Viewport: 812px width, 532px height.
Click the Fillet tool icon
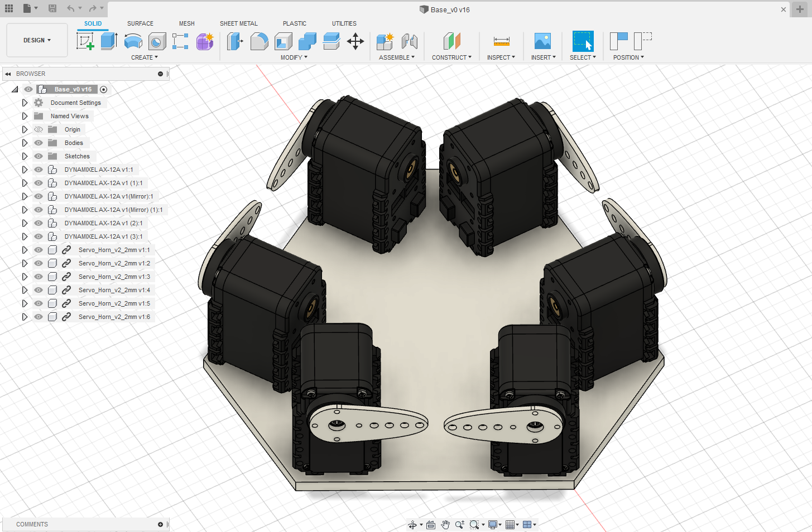coord(259,41)
